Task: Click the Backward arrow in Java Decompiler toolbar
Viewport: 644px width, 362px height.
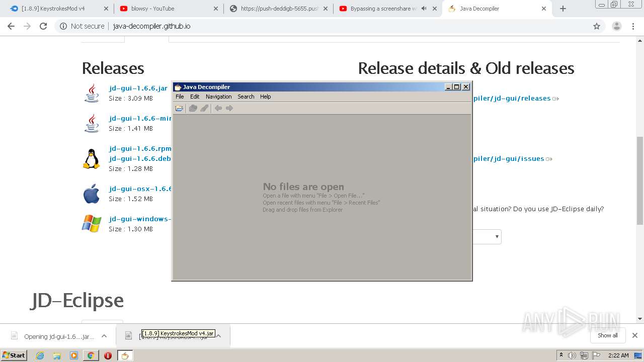Action: coord(218,108)
